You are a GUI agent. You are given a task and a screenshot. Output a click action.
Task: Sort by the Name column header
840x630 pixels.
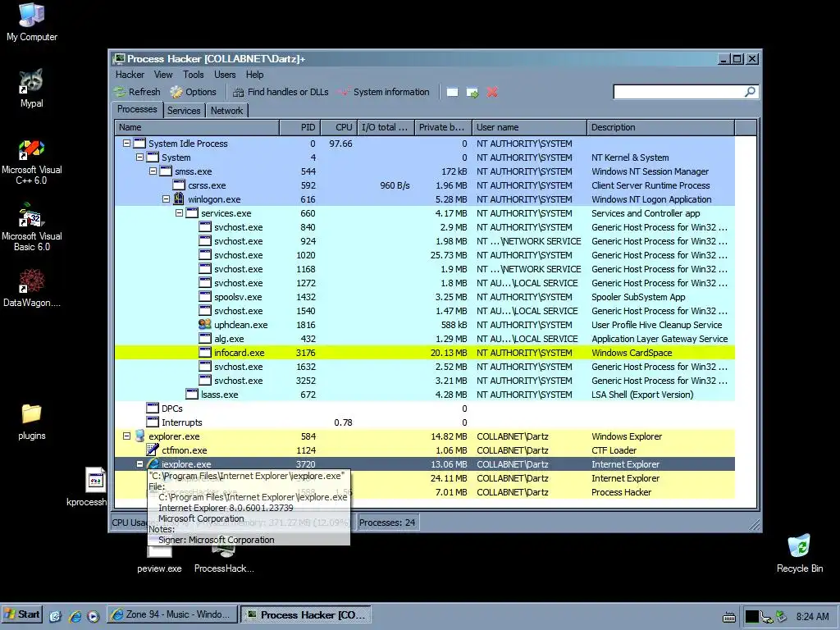(197, 127)
